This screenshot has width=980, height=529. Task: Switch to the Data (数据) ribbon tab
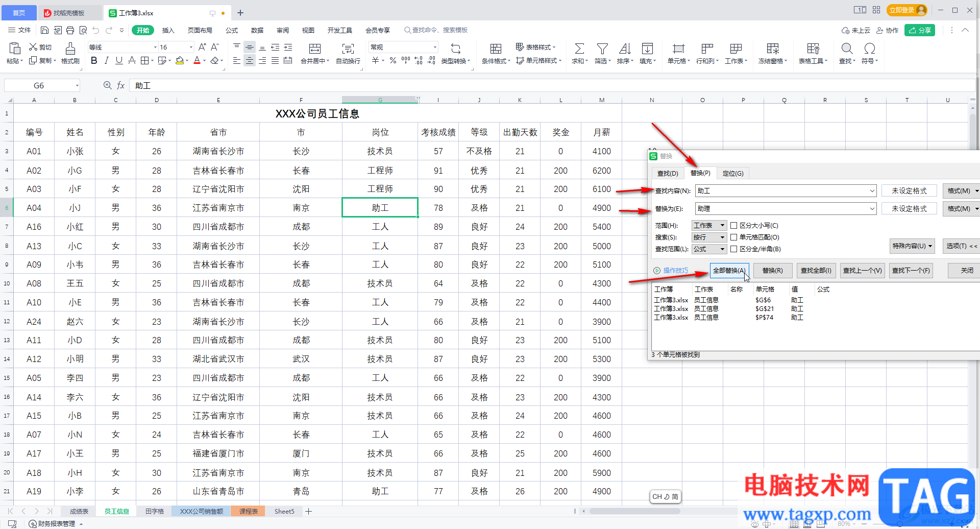pos(257,30)
